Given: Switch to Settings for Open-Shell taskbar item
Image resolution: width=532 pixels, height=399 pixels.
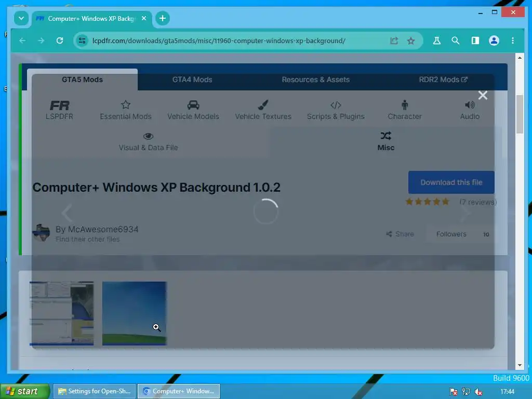Looking at the screenshot, I should (95, 391).
